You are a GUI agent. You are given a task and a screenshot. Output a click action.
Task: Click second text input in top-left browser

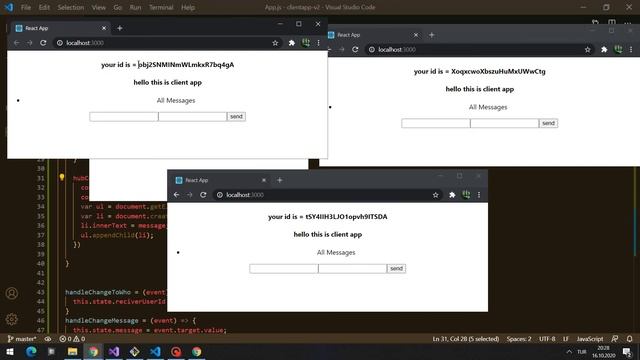tap(192, 117)
